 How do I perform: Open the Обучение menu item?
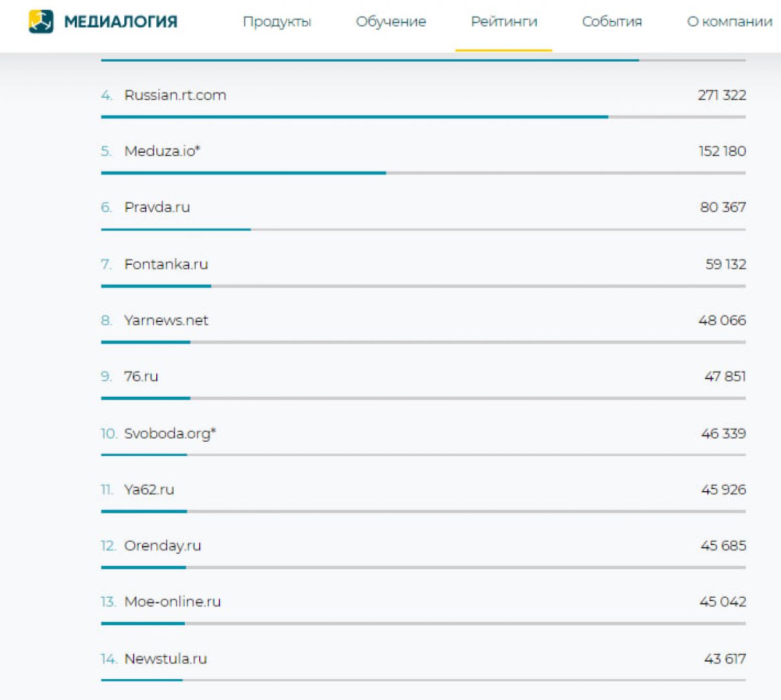(x=390, y=21)
